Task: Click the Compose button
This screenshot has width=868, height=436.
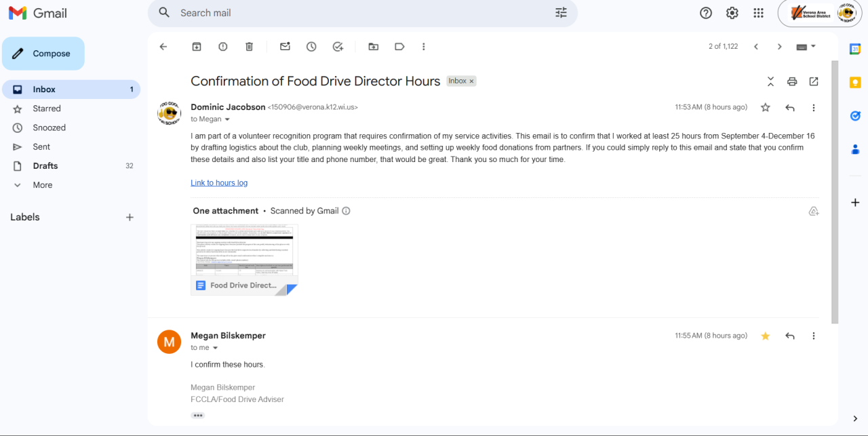Action: pos(43,54)
